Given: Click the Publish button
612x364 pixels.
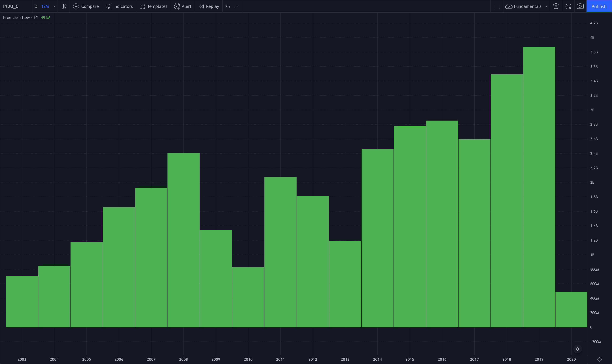Looking at the screenshot, I should (599, 6).
